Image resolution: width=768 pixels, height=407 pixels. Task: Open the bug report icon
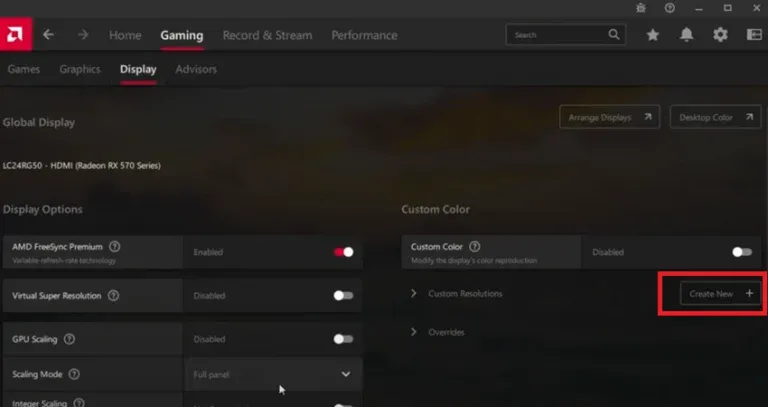641,8
